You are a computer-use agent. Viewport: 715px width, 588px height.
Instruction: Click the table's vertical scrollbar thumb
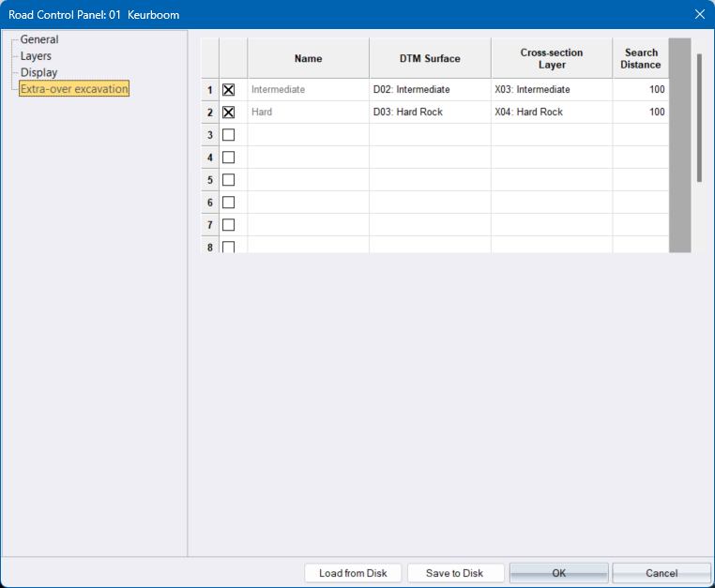pyautogui.click(x=699, y=117)
